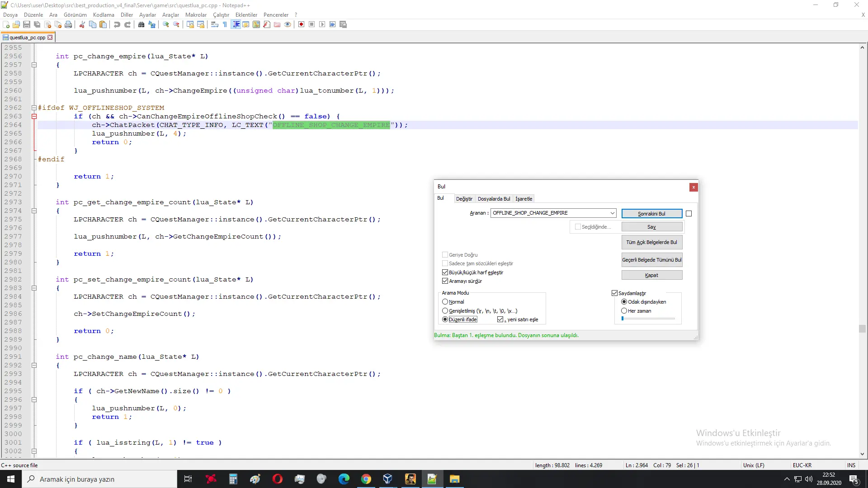The height and width of the screenshot is (488, 868).
Task: Click the Cut scissors icon
Action: click(82, 24)
